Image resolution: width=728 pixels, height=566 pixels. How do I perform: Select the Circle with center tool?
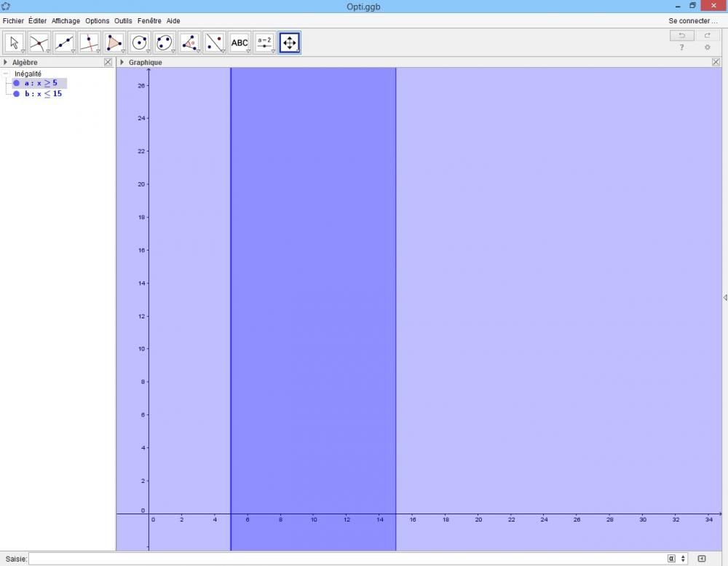point(139,43)
